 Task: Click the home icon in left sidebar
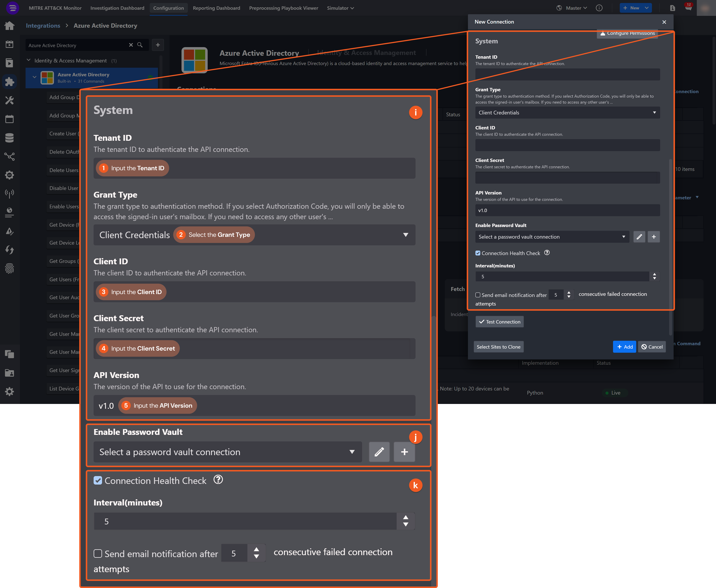[x=10, y=26]
